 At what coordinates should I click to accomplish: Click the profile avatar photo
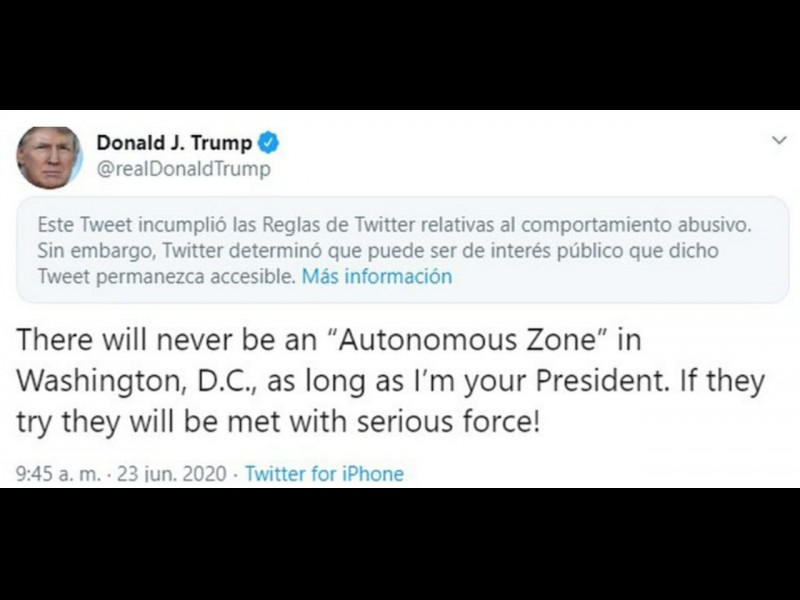click(x=49, y=157)
